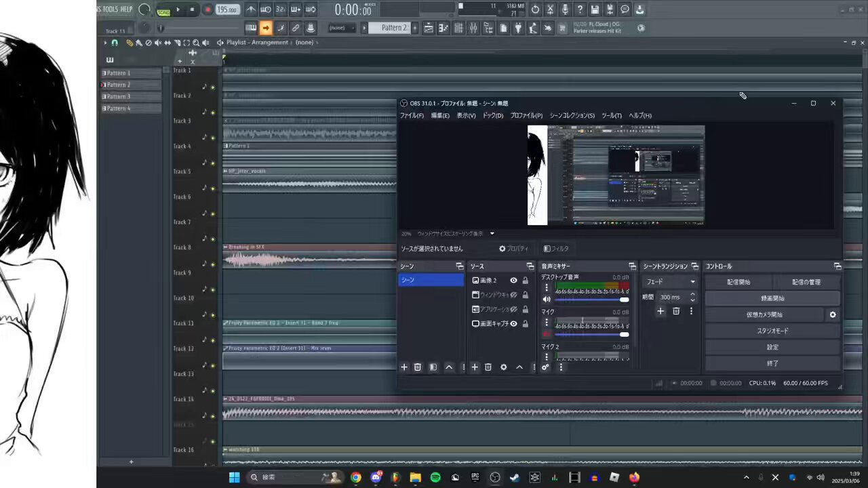Open Spotify from the taskbar
This screenshot has width=868, height=488.
[435, 477]
